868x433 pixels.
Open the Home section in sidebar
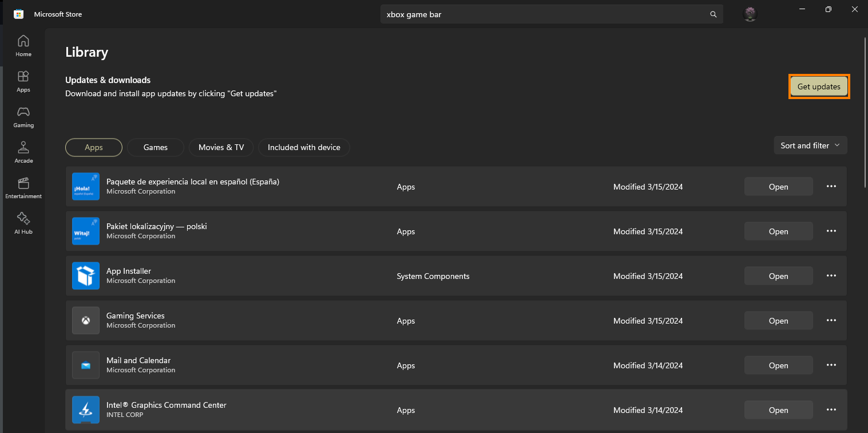coord(23,46)
